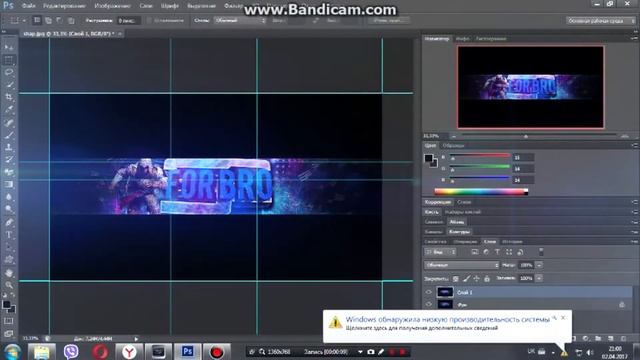Toggle lock all padlock icon
The width and height of the screenshot is (640, 360).
coord(487,278)
